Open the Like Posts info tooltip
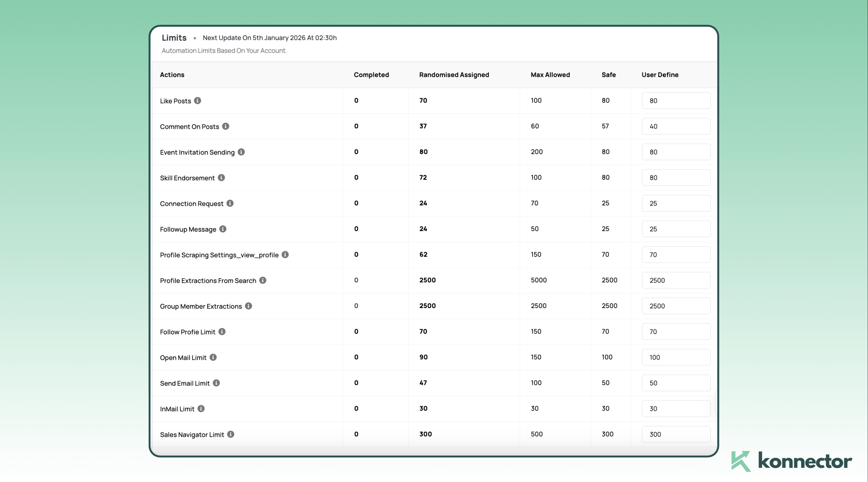This screenshot has width=868, height=482. (198, 100)
